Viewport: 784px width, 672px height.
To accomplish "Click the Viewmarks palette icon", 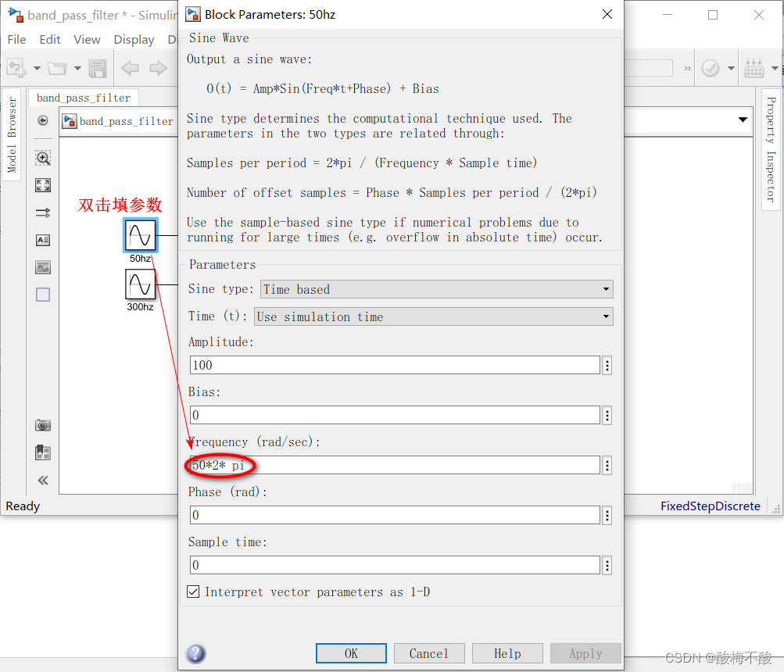I will click(43, 452).
